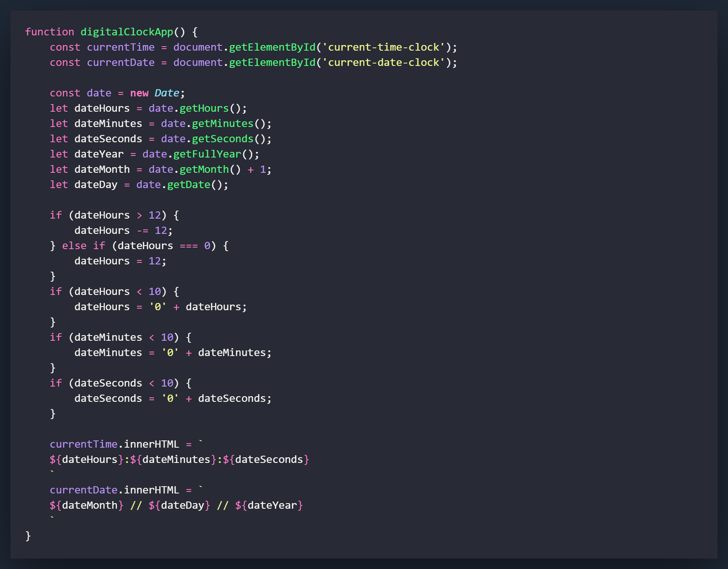
Task: Click the condition 'dateHours > 12'
Action: point(118,215)
